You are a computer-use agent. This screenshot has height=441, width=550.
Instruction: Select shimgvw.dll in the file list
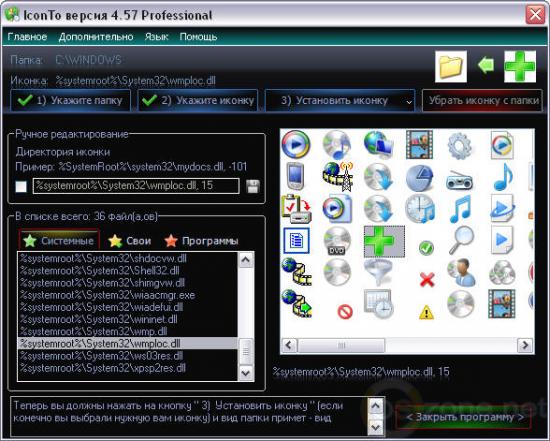pos(128,283)
